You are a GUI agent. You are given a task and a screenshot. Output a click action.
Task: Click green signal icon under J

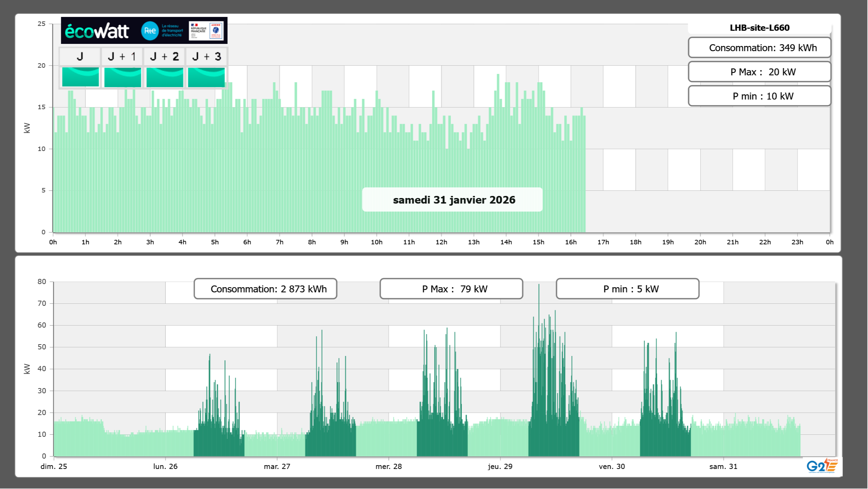[81, 77]
